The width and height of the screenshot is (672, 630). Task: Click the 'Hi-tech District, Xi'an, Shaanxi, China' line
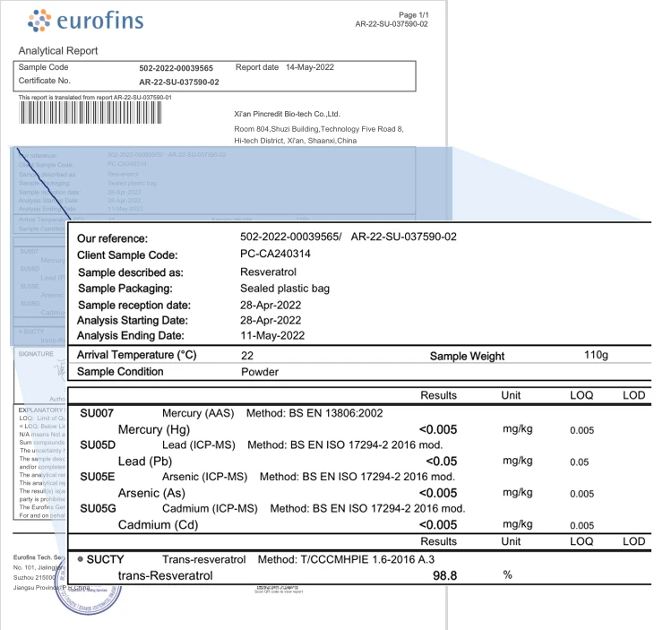(295, 141)
